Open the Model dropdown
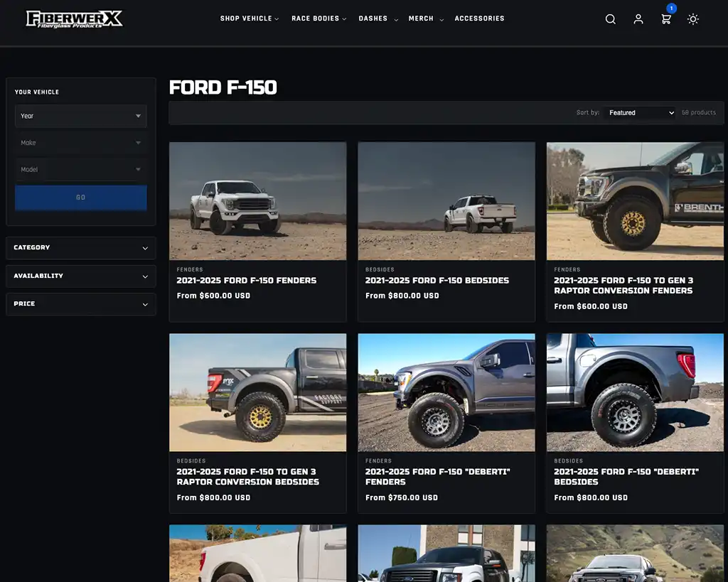The height and width of the screenshot is (582, 728). [81, 169]
